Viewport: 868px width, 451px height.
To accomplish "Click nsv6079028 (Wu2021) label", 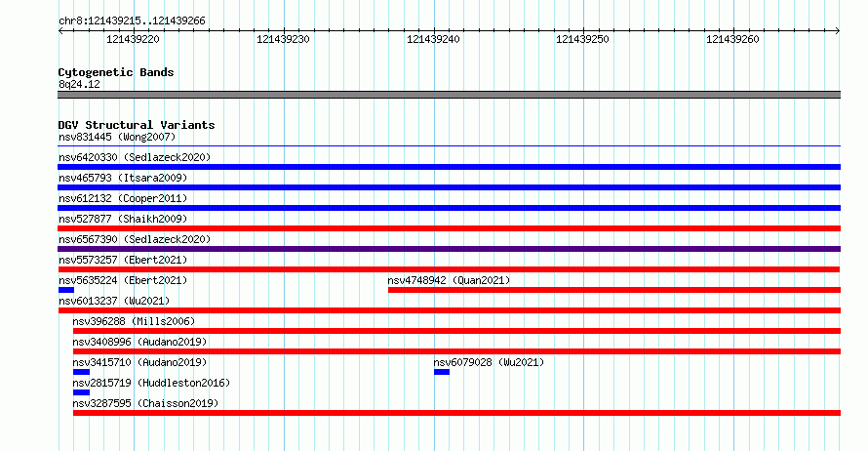I will click(x=489, y=362).
